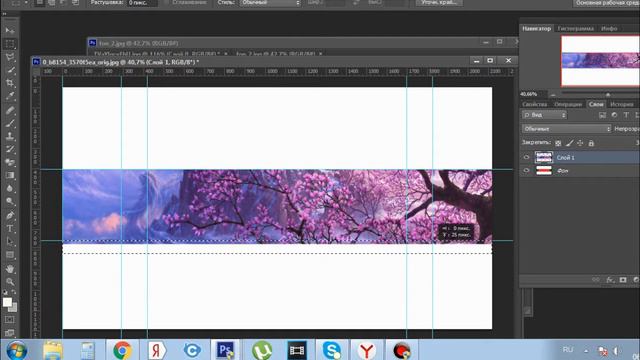
Task: Click the navigator zoom value 40,66%
Action: (529, 94)
